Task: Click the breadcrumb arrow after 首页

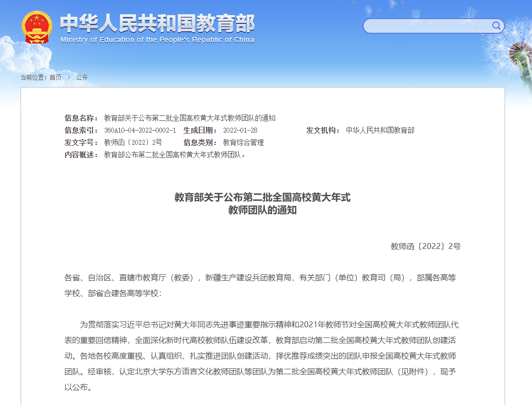Action: click(69, 77)
